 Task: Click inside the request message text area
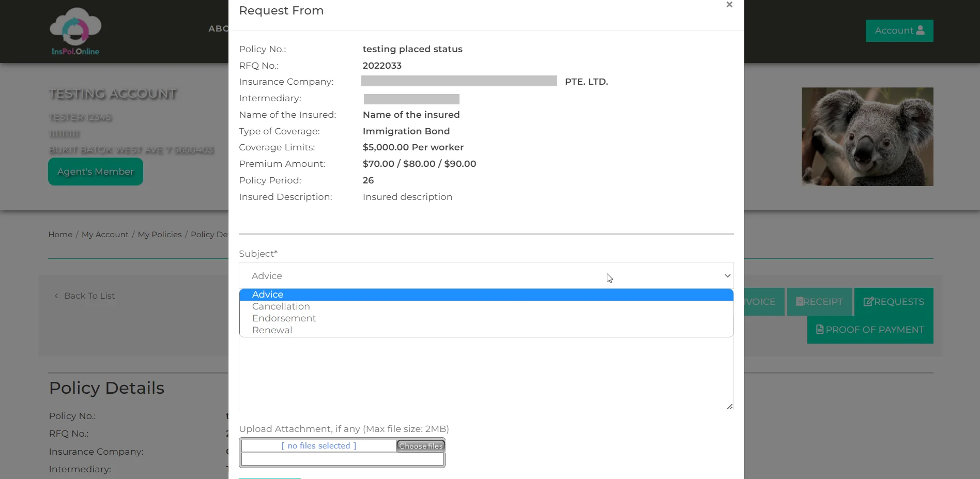click(486, 374)
